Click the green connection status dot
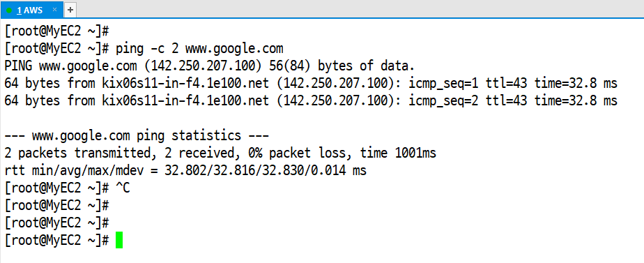Screen dimensions: 644x263 pos(9,10)
